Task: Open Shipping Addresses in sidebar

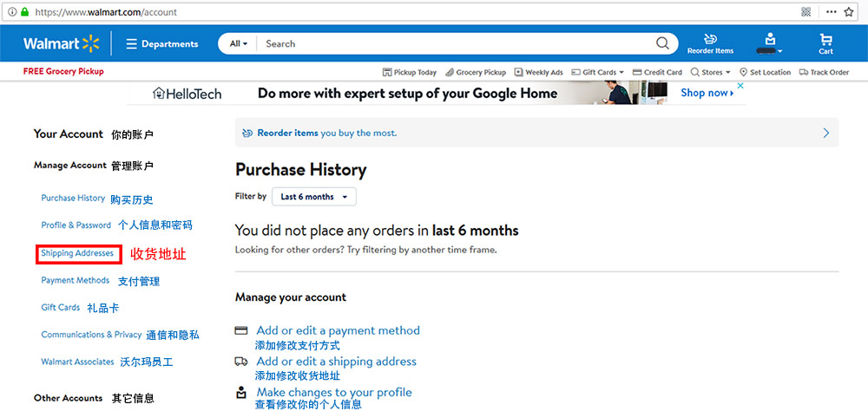Action: pyautogui.click(x=77, y=253)
